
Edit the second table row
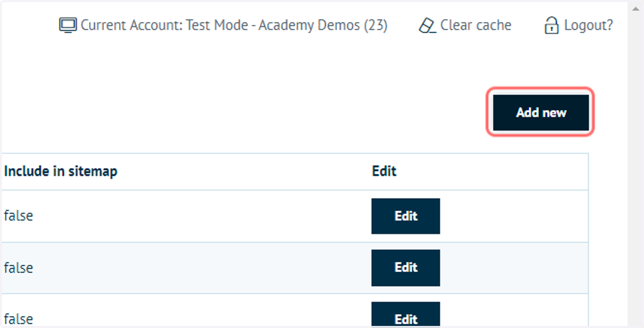(406, 268)
